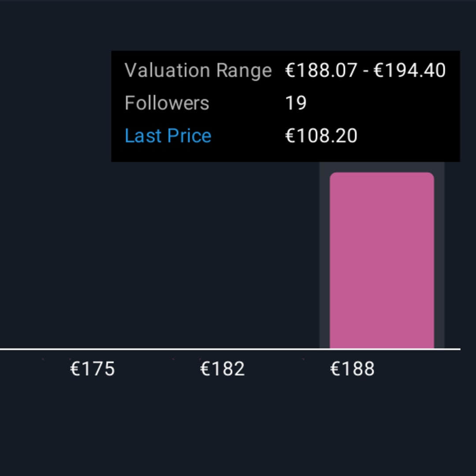Click the Followers label in tooltip
This screenshot has height=476, width=476.
click(167, 103)
